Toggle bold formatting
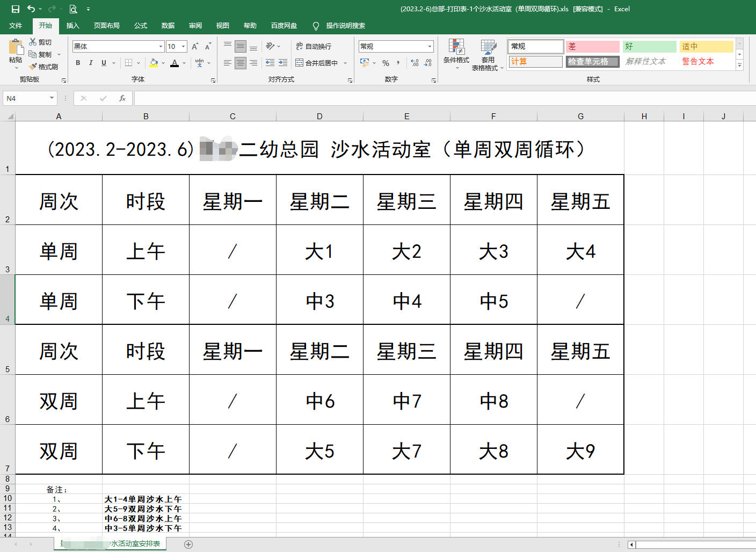756x552 pixels. click(x=78, y=63)
